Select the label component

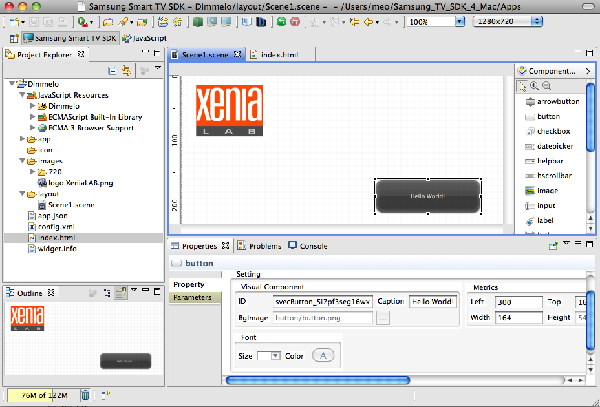[x=539, y=221]
